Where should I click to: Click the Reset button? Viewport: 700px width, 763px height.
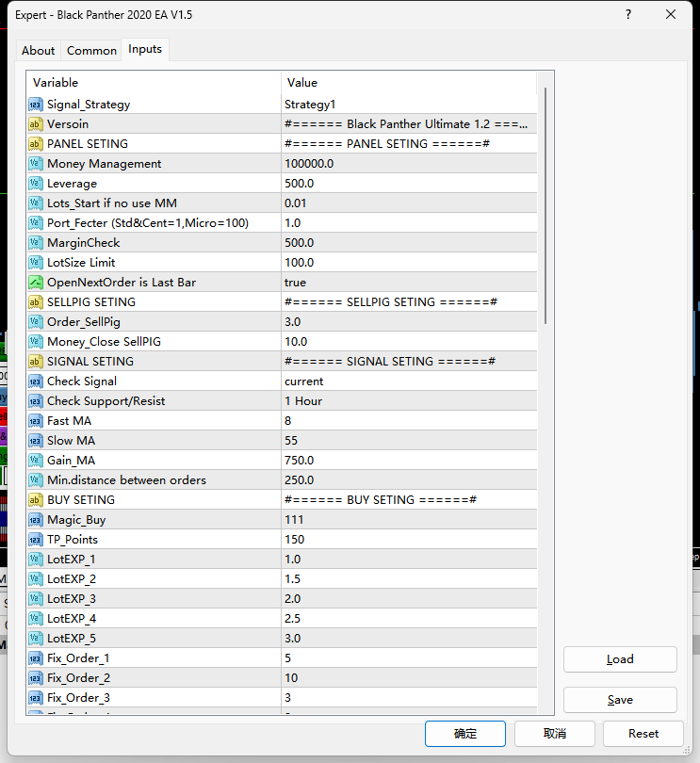643,733
